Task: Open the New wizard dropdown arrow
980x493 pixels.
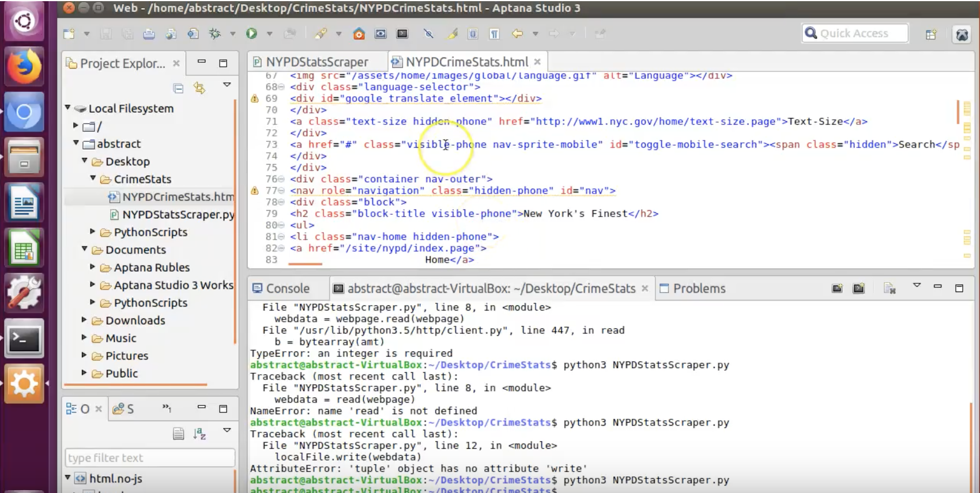Action: click(86, 33)
